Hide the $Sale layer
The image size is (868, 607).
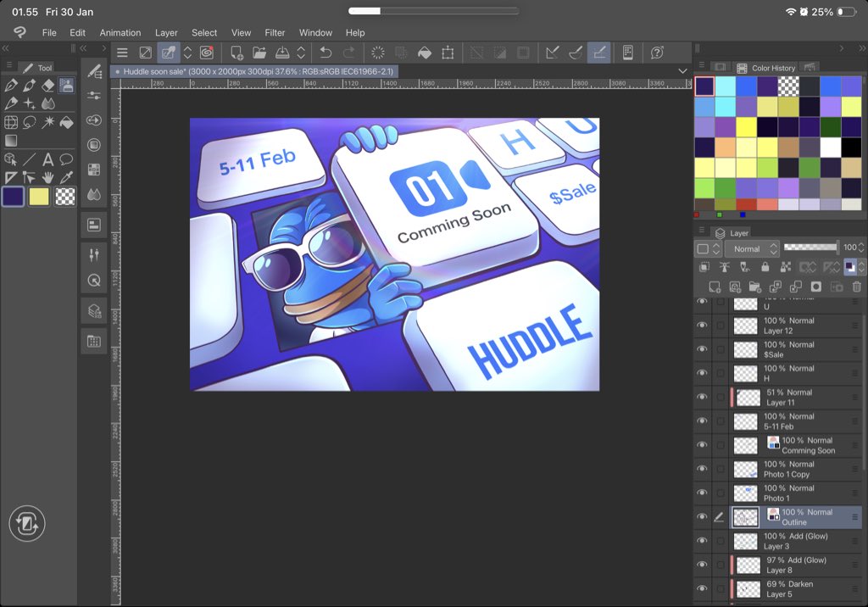point(702,349)
